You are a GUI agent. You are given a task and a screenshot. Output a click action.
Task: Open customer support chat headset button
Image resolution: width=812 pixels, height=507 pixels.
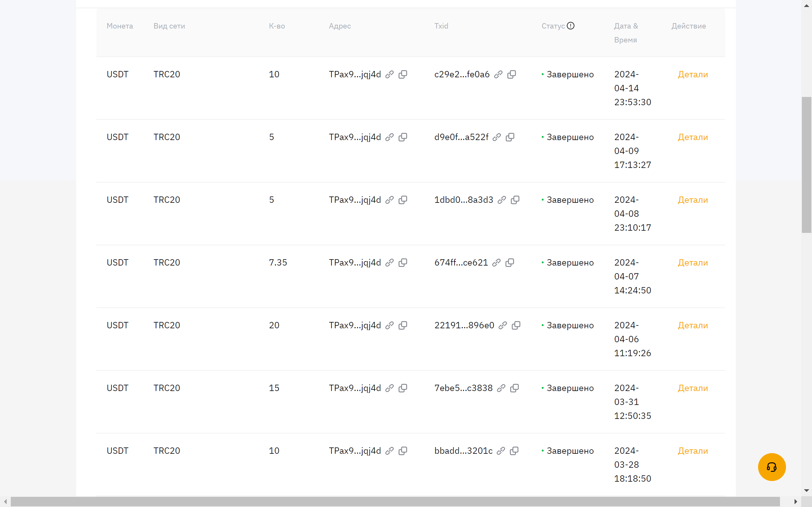click(772, 467)
